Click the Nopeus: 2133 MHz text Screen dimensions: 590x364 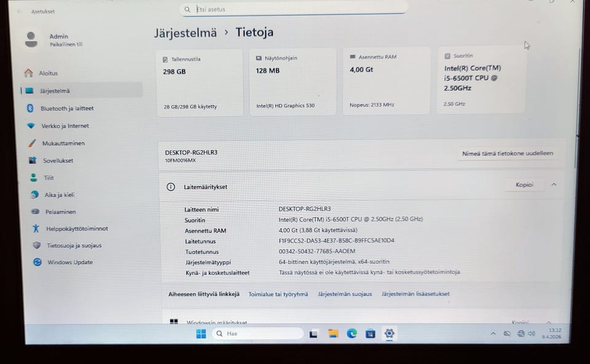(x=372, y=105)
